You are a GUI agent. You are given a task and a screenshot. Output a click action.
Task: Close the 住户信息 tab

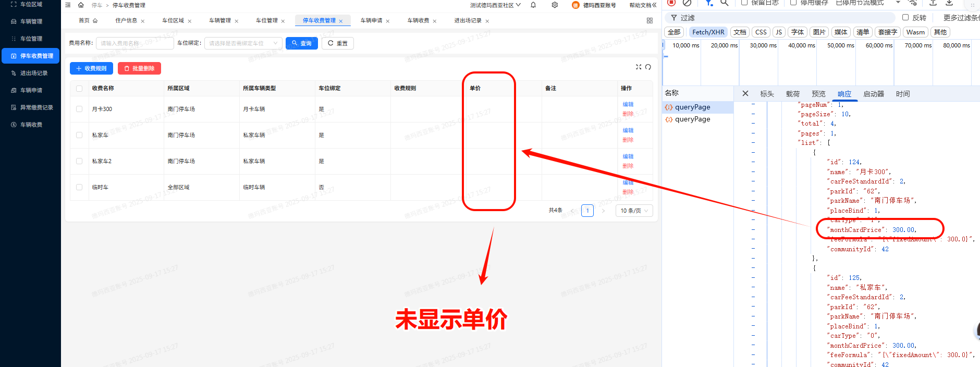[143, 21]
